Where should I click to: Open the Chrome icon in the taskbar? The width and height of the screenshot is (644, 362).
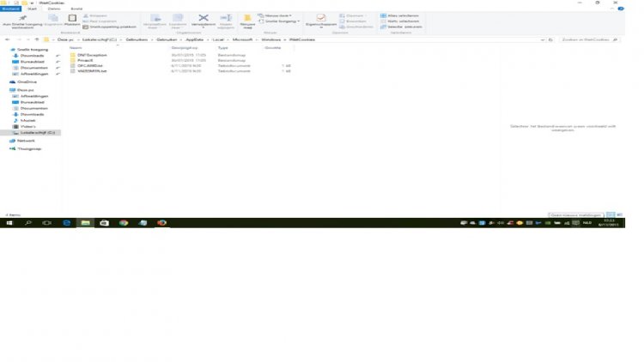tap(124, 222)
